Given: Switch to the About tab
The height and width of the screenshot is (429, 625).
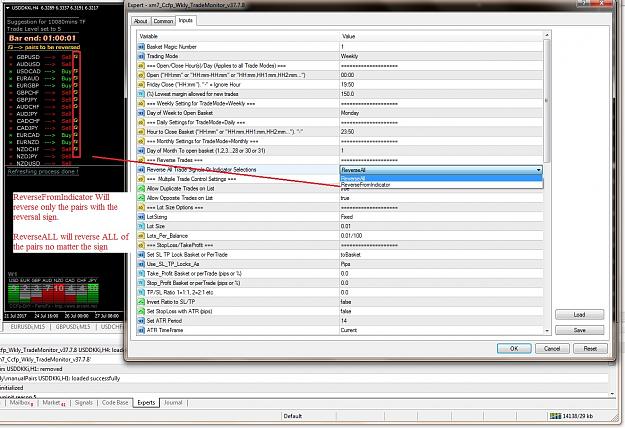Looking at the screenshot, I should point(140,21).
